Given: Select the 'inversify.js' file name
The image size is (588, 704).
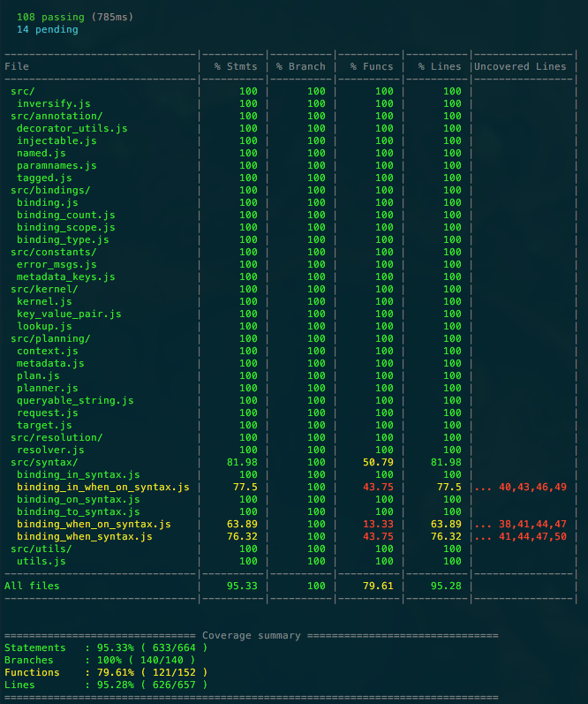Looking at the screenshot, I should (x=54, y=103).
